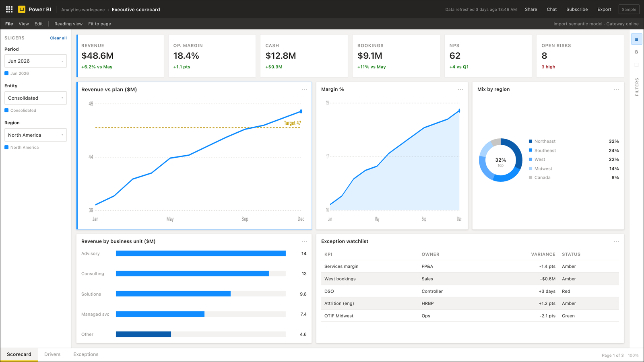Switch to the Drivers page tab
Screen dimensions: 644x362
[52, 354]
